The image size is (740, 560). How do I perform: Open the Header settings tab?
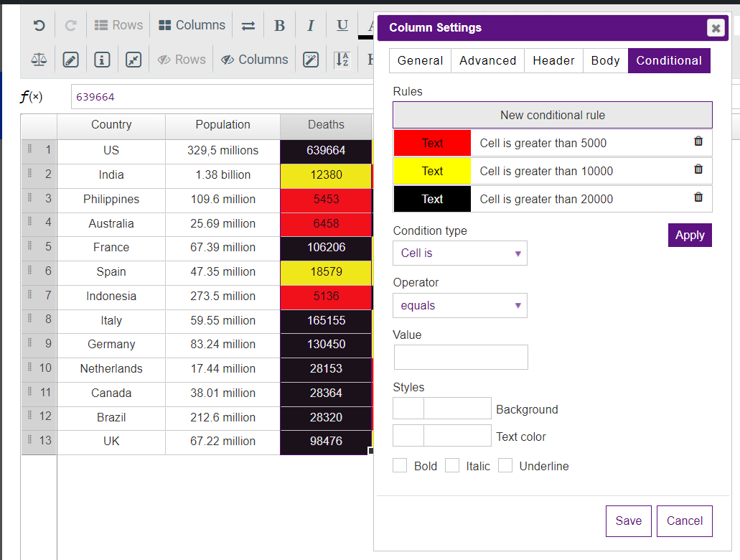tap(553, 60)
